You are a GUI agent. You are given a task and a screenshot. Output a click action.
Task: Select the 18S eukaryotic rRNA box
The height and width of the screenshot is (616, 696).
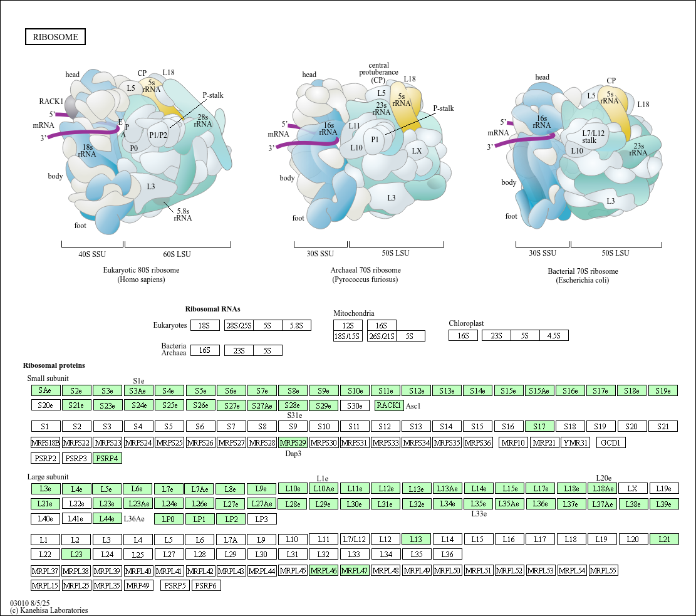click(205, 325)
